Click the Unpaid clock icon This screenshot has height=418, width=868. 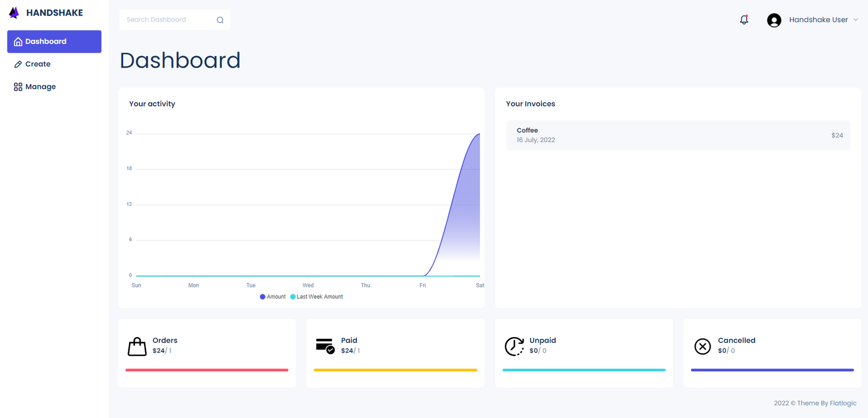514,346
